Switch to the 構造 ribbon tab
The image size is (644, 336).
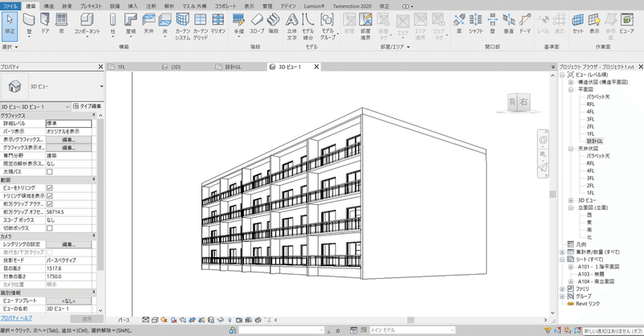coord(49,6)
